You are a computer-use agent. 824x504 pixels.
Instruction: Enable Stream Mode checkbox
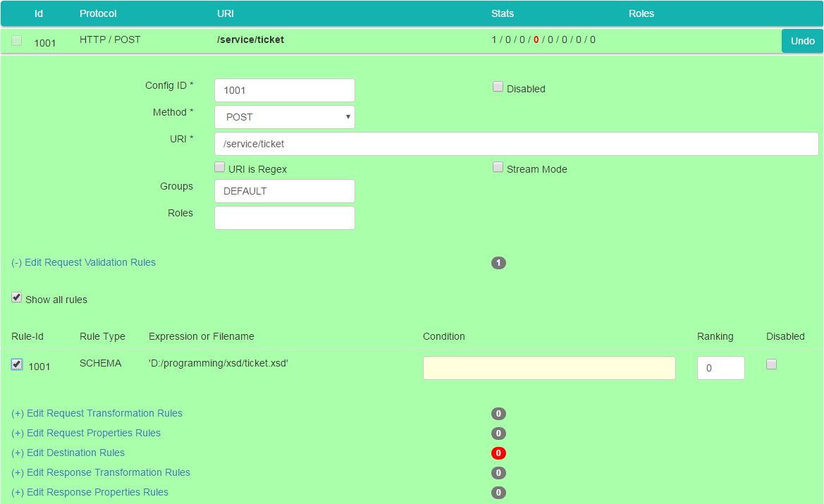tap(498, 168)
